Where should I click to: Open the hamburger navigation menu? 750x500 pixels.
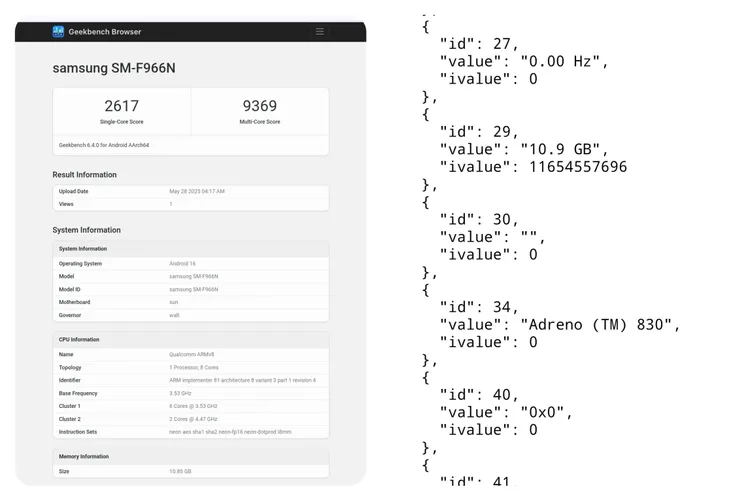pos(320,32)
